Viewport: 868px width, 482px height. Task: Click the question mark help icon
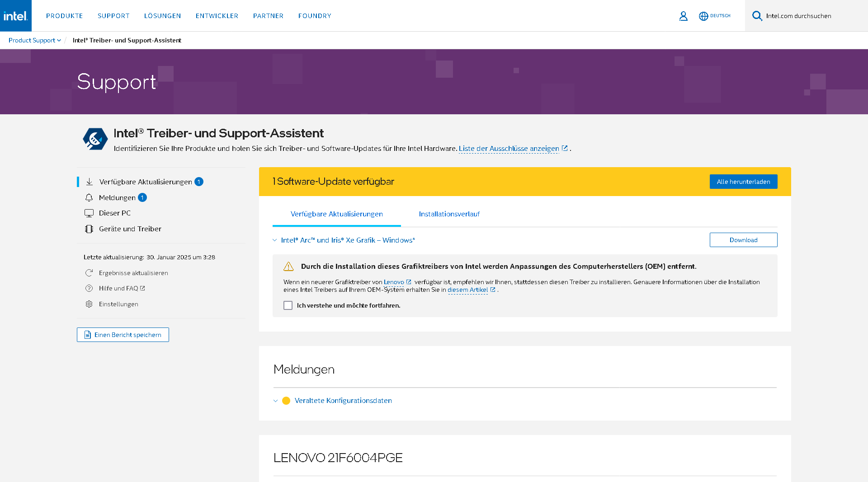pos(89,288)
